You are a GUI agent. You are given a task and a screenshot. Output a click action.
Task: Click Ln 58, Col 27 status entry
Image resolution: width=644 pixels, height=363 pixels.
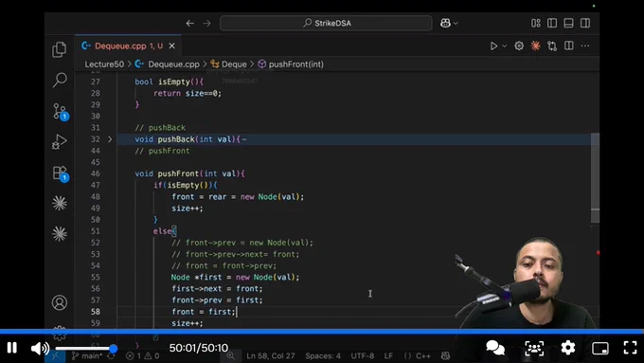coord(270,356)
